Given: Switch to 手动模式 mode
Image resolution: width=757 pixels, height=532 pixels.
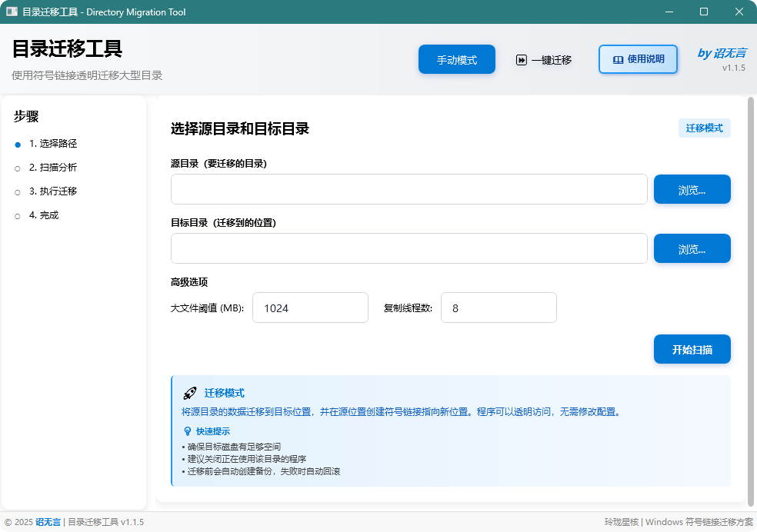Looking at the screenshot, I should [456, 59].
